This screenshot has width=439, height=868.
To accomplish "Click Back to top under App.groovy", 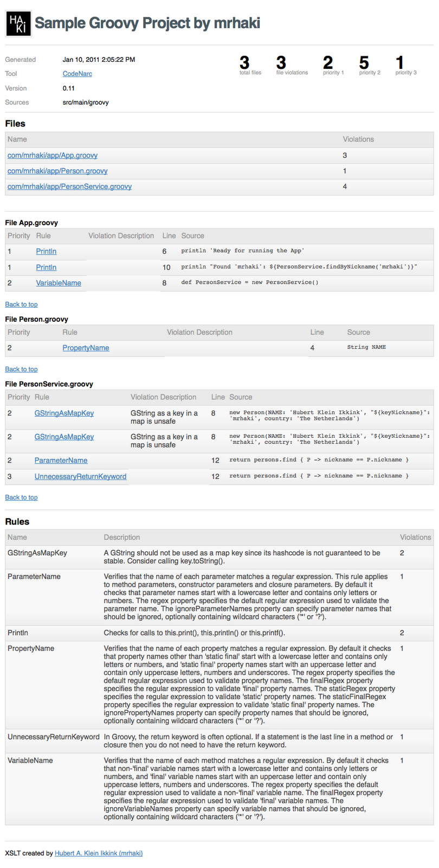I will [x=21, y=305].
